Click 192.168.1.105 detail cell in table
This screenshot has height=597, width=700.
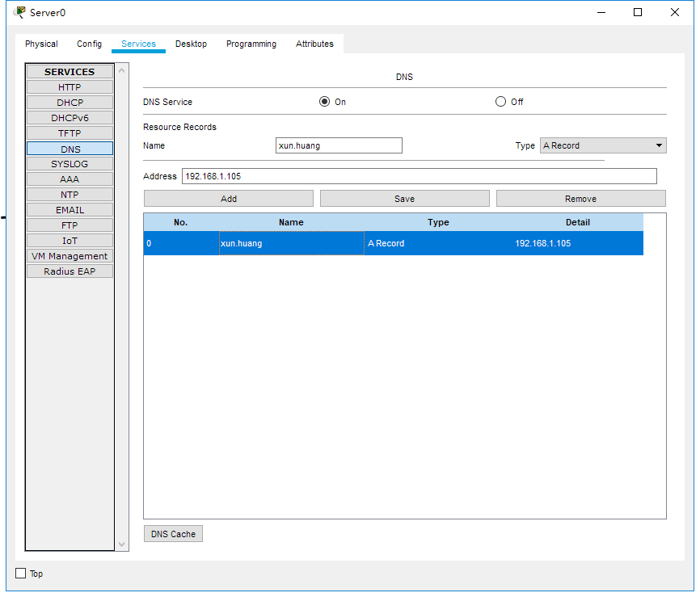coord(578,243)
